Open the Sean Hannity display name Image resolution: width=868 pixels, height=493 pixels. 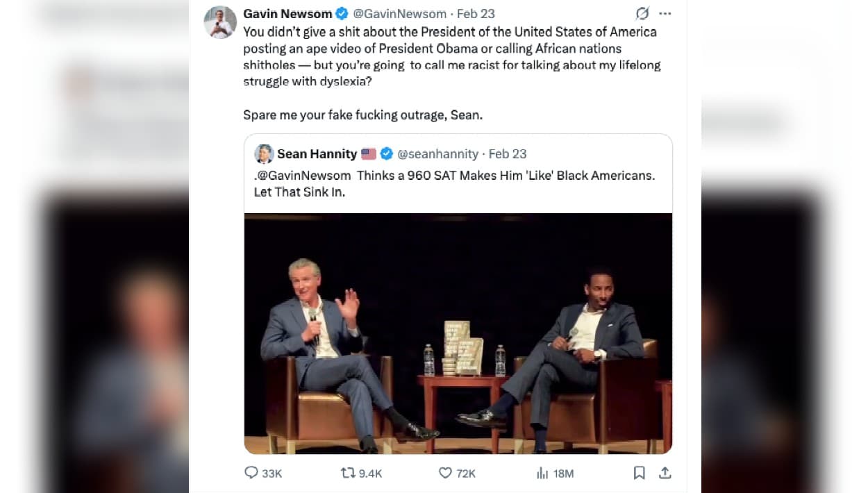317,154
